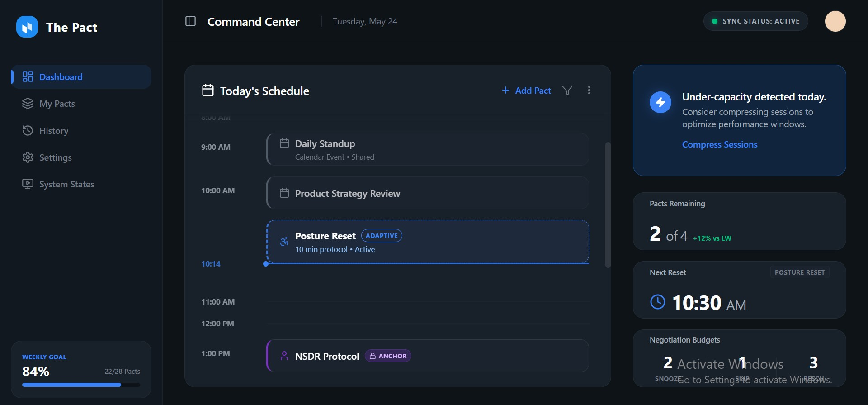
Task: Click the Daily Standup calendar icon
Action: click(x=284, y=143)
